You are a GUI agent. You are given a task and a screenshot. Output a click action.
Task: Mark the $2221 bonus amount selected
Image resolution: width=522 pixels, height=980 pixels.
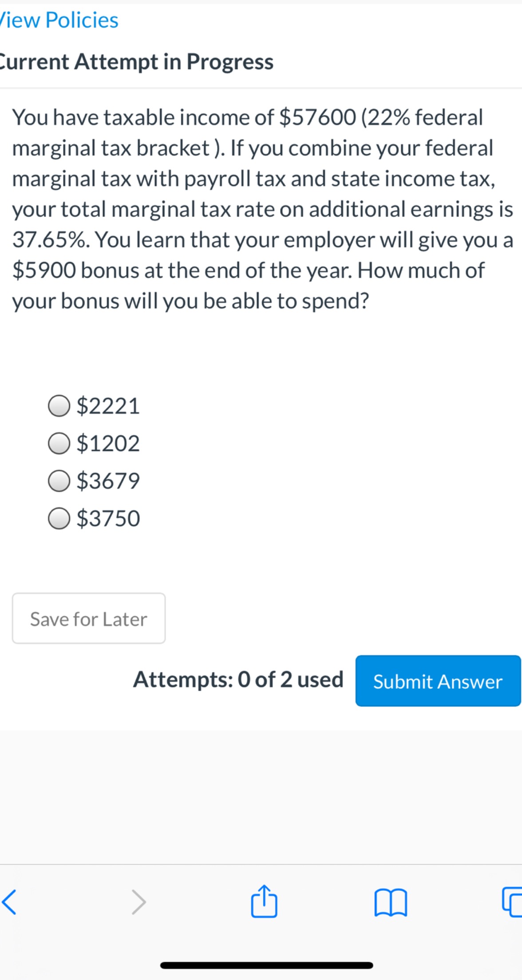click(59, 405)
